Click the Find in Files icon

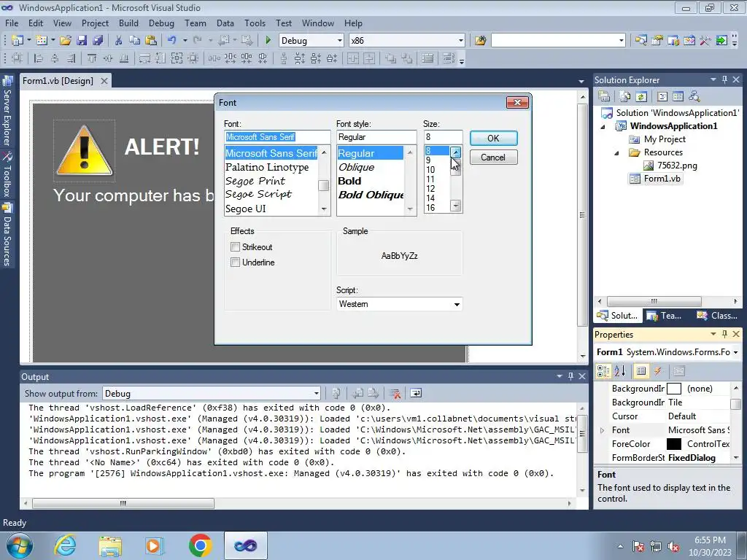click(480, 41)
